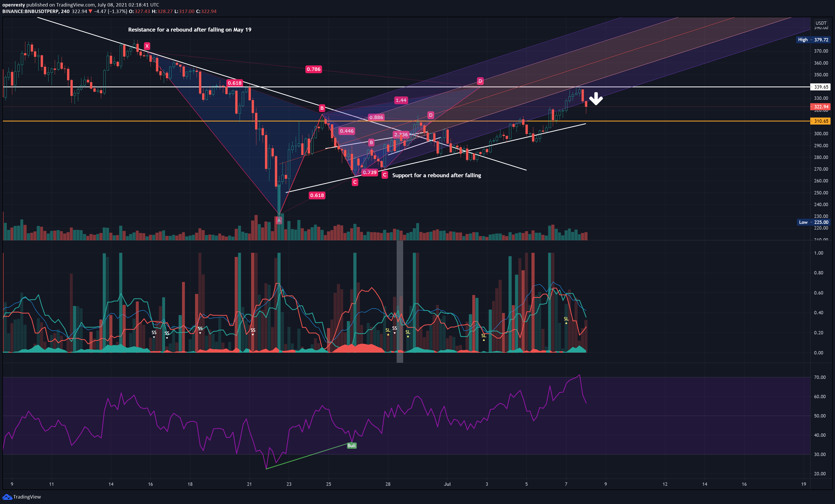The image size is (835, 504).
Task: Click the orange horizontal line at 310.65
Action: click(x=406, y=121)
